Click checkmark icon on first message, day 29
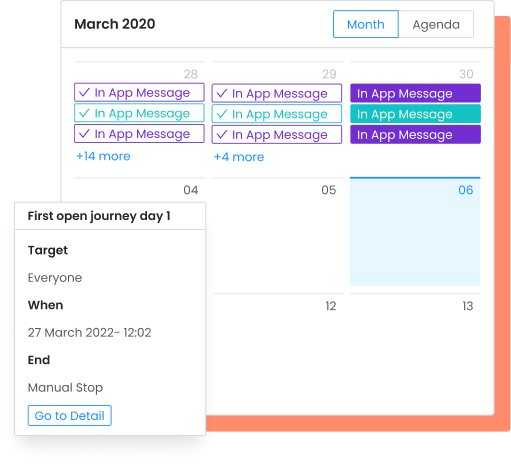Screen dimensions: 511x464 (222, 93)
